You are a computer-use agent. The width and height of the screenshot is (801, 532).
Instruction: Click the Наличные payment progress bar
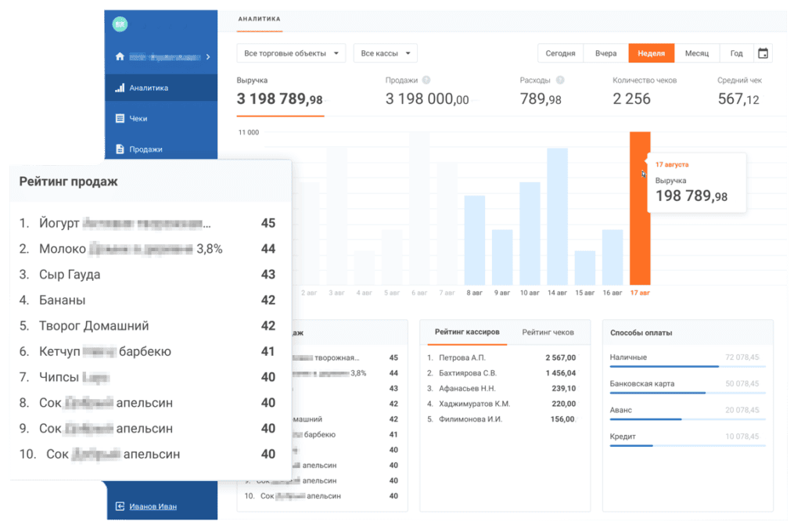[x=688, y=366]
